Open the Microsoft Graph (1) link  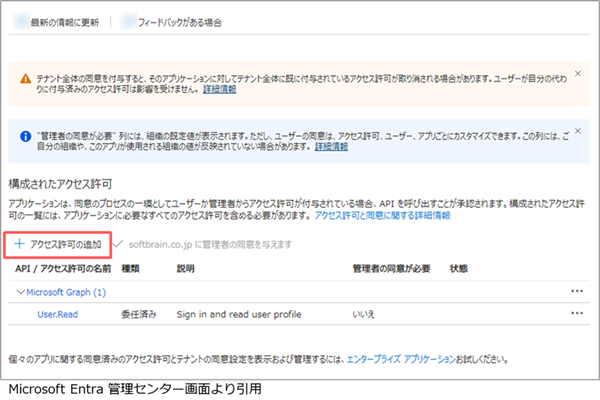click(65, 291)
